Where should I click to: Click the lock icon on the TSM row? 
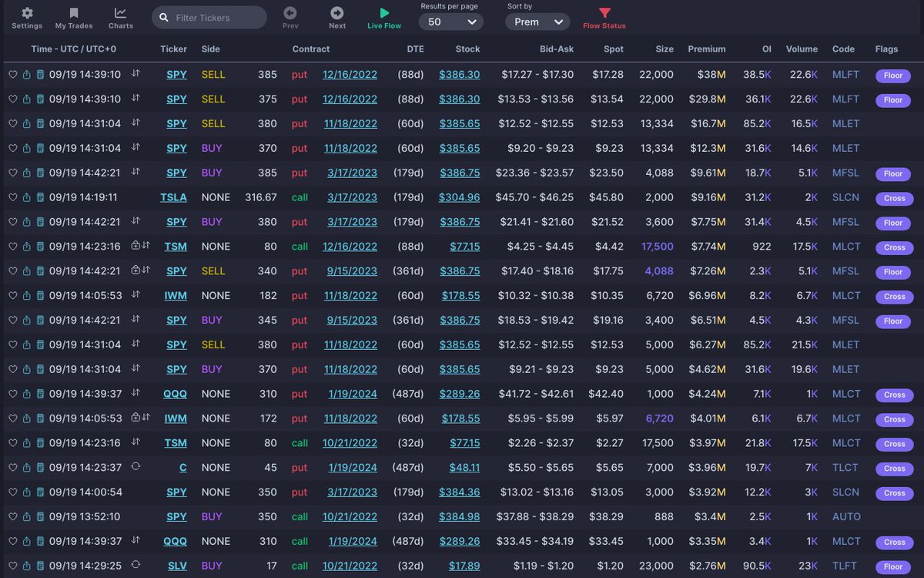click(135, 247)
